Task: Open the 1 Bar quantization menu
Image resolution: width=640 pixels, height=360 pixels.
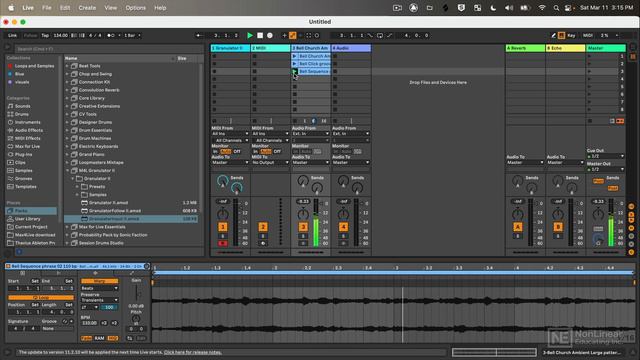Action: [132, 36]
